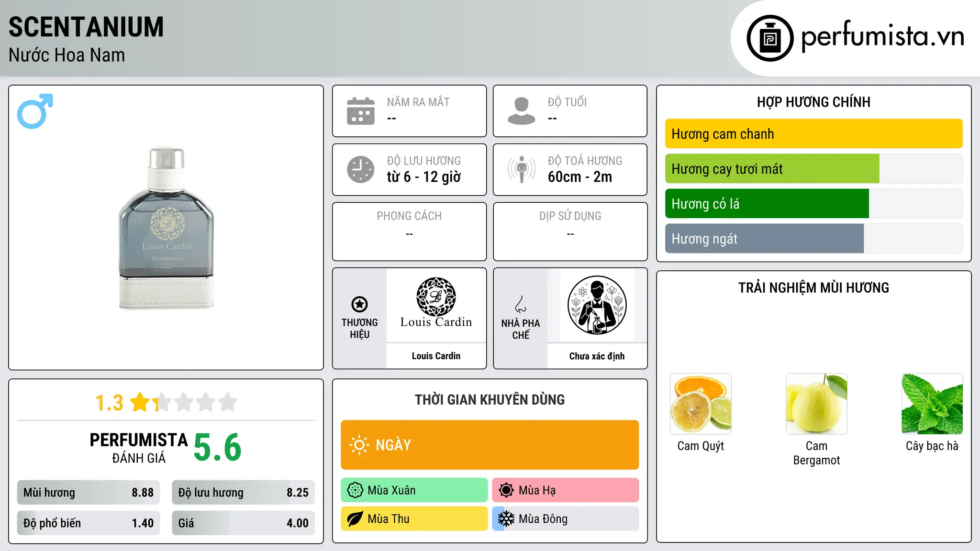
Task: Select the Mùa Đông season bar
Action: (x=565, y=519)
